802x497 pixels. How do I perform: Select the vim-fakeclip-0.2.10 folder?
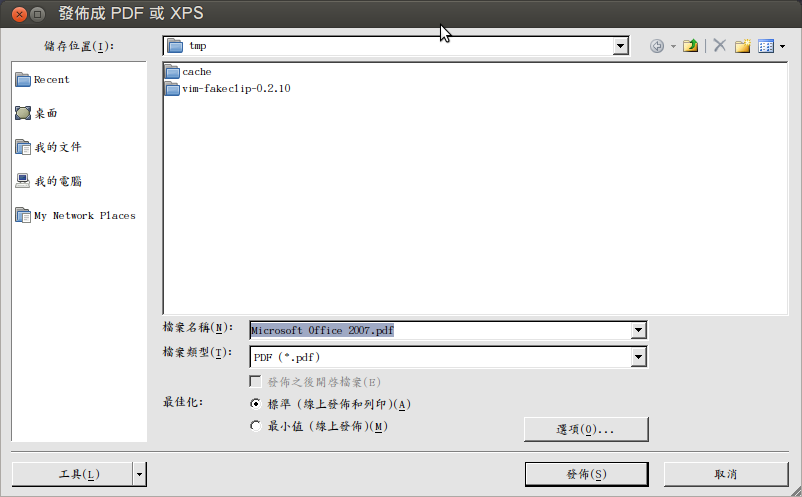pyautogui.click(x=228, y=88)
